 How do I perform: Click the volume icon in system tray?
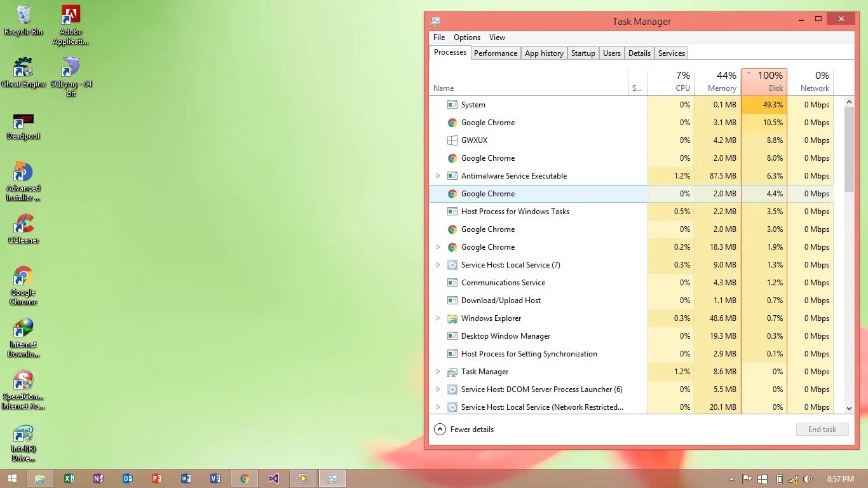tap(808, 479)
